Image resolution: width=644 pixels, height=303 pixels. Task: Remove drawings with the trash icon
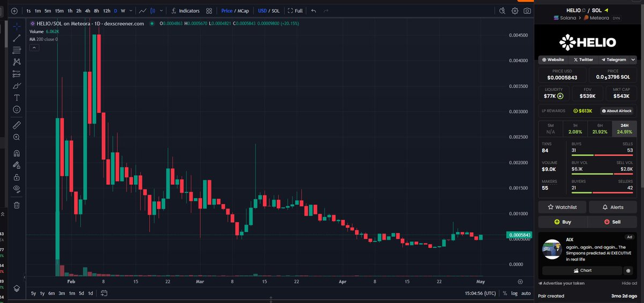(x=17, y=205)
